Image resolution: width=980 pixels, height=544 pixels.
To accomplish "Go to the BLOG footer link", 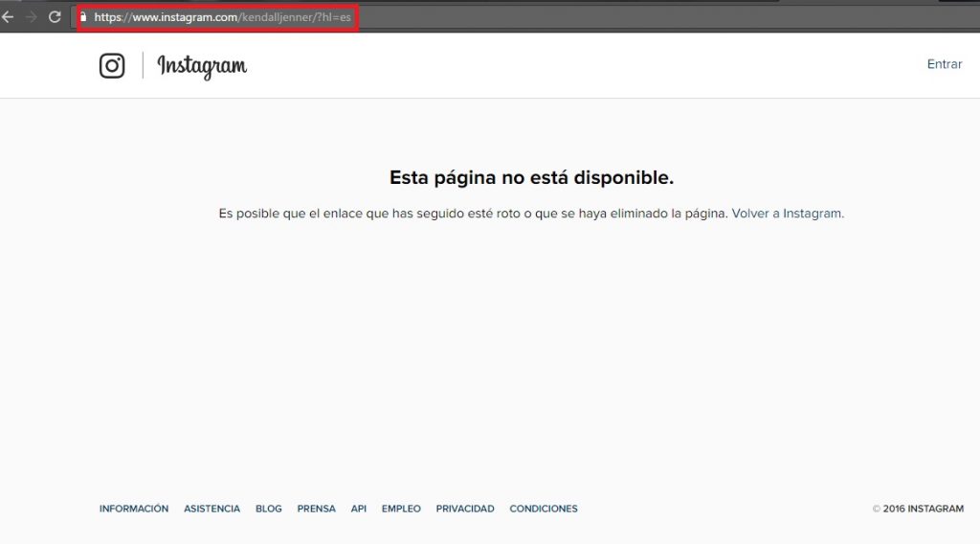I will 269,509.
